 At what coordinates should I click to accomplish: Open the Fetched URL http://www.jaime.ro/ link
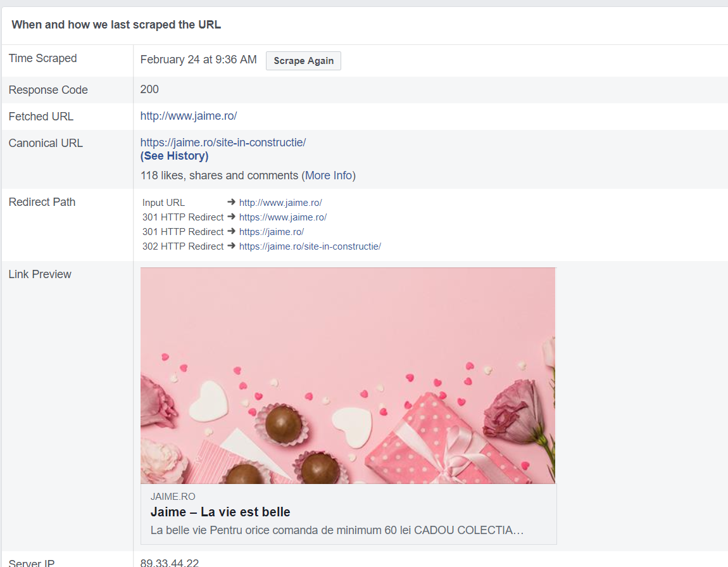(189, 116)
